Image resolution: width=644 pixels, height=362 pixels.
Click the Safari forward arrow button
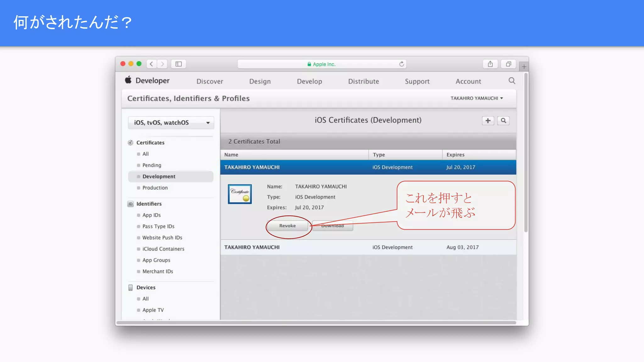click(x=162, y=64)
